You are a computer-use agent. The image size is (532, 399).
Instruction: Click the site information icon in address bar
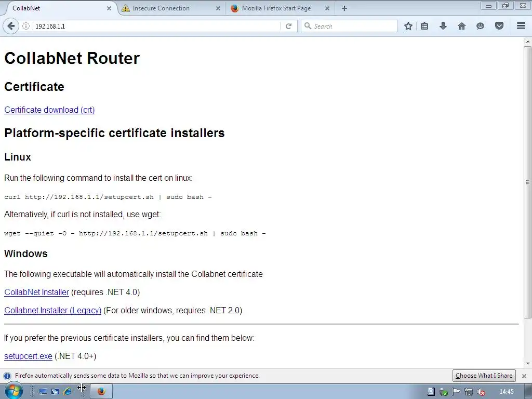(x=26, y=26)
